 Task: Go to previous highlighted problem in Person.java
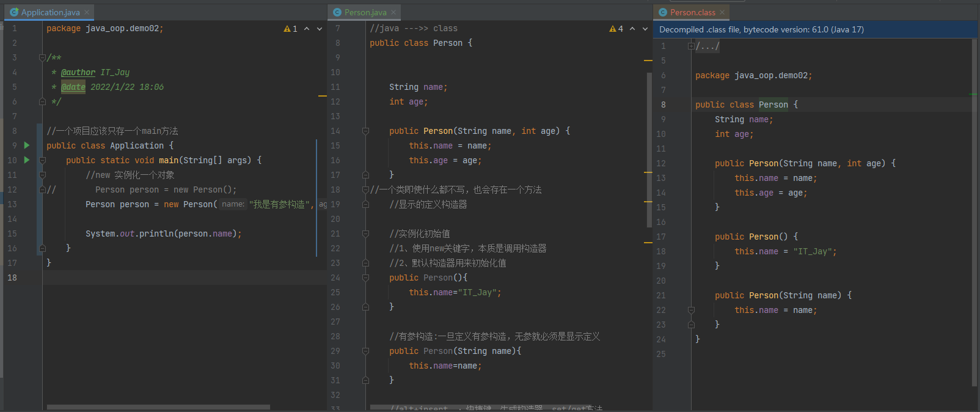[x=632, y=29]
